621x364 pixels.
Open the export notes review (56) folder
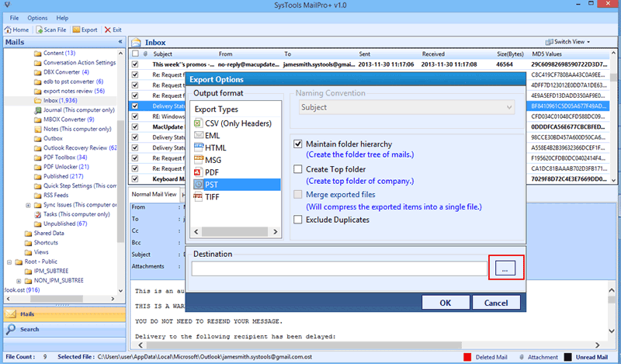(x=70, y=91)
